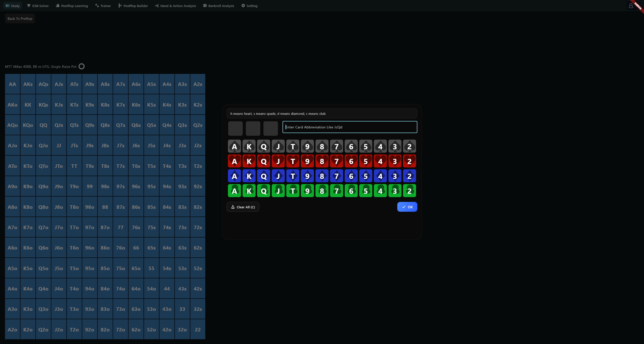Pick the Queen of diamonds card
This screenshot has width=644, height=344.
263,176
